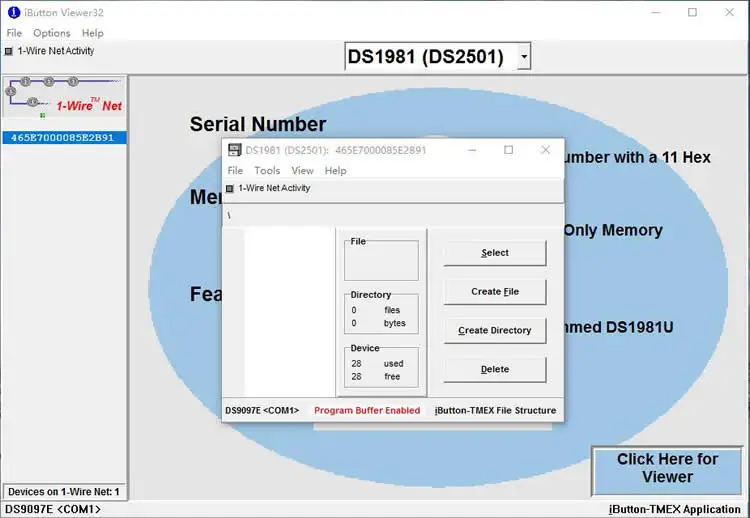This screenshot has height=518, width=750.
Task: Open Help menu in DS1981 dialog
Action: (335, 170)
